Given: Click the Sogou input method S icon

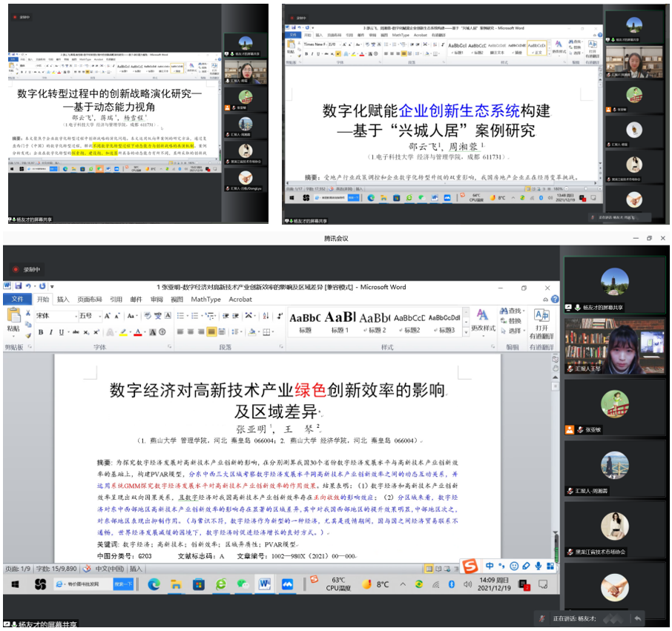Looking at the screenshot, I should (x=470, y=566).
